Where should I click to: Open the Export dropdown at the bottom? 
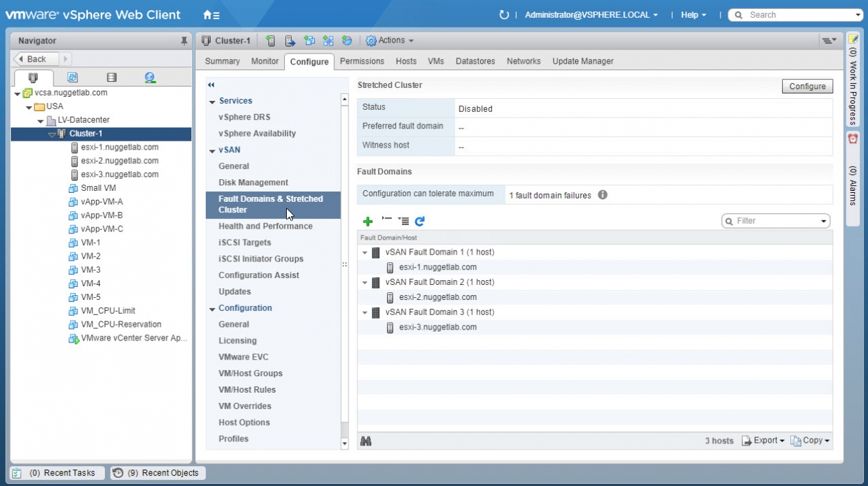click(x=764, y=441)
